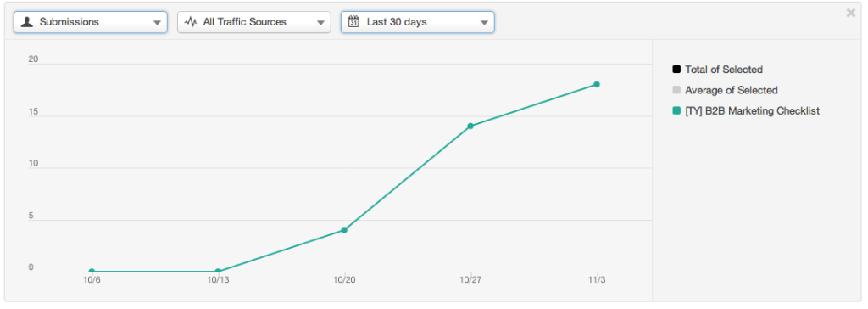This screenshot has height=309, width=868.
Task: Open the All Traffic Sources dropdown
Action: coord(254,22)
